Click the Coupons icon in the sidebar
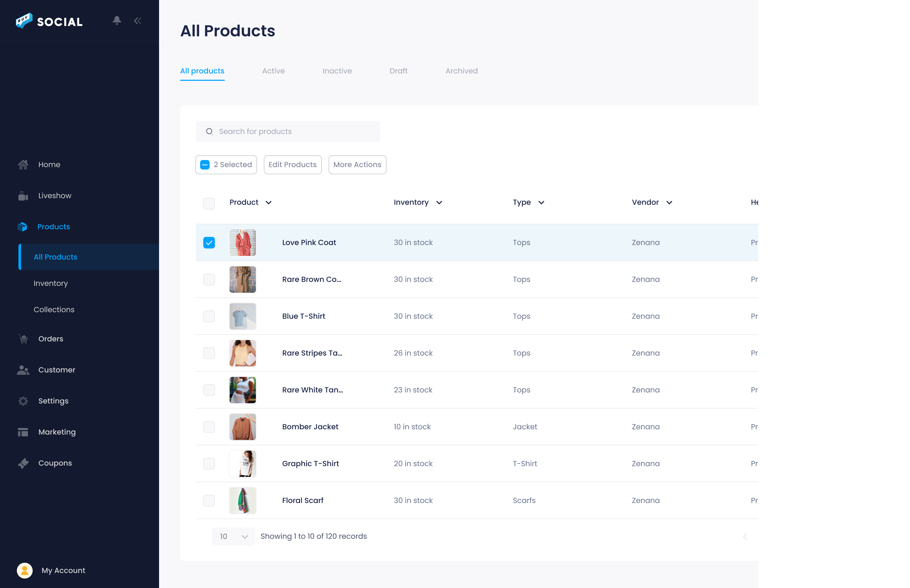This screenshot has width=910, height=588. pyautogui.click(x=23, y=463)
